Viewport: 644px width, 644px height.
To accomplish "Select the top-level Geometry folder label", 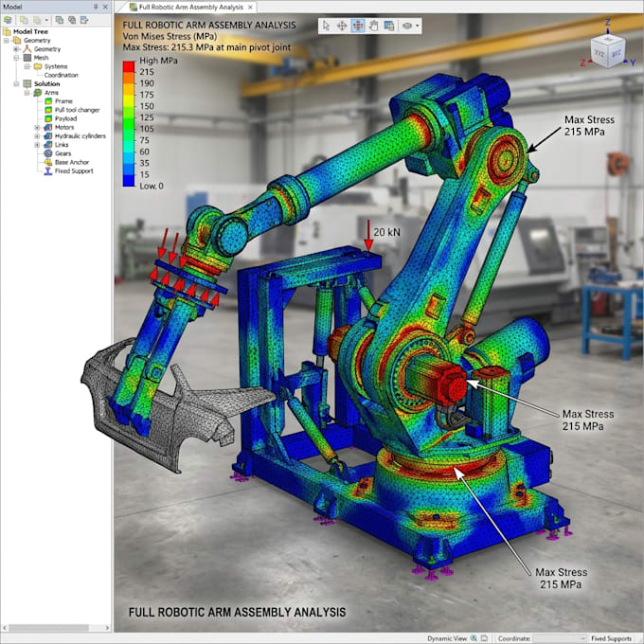I will point(37,40).
